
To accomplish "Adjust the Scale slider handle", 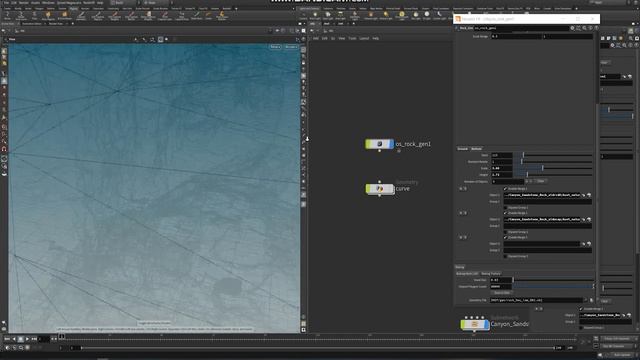I will point(542,168).
